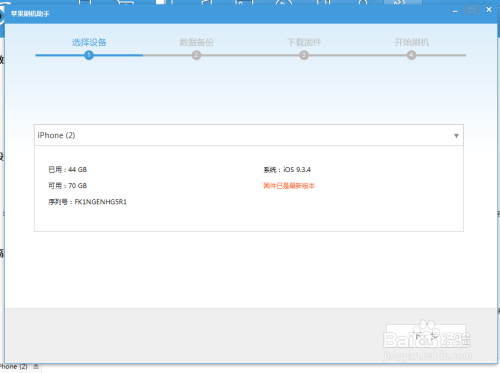Viewport: 500px width, 373px height.
Task: Select the 选择设备 step label
Action: [x=89, y=42]
